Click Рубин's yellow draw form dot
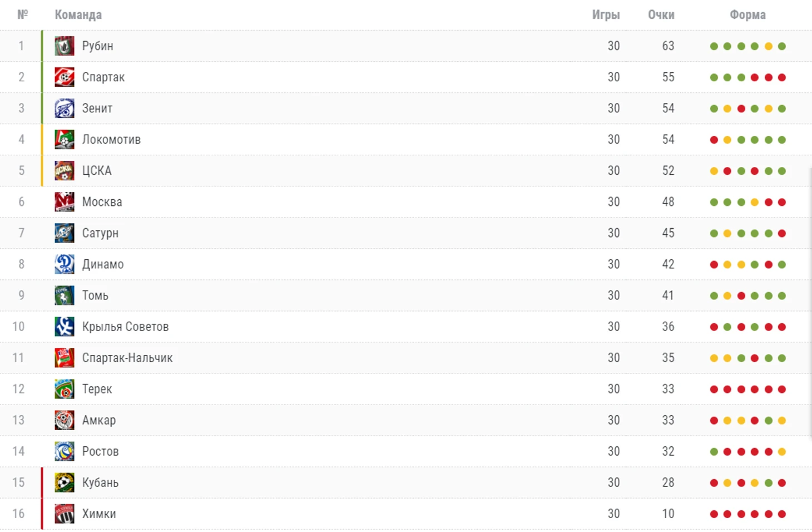 click(768, 46)
